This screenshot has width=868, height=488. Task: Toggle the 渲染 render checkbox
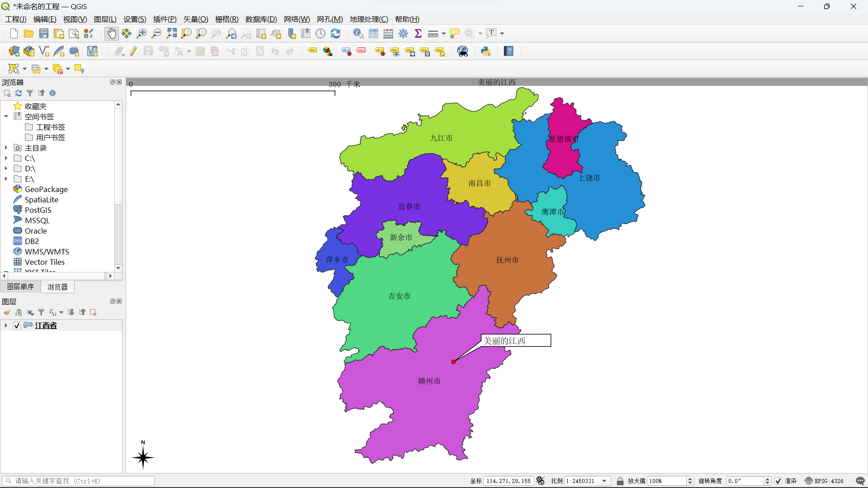point(778,481)
